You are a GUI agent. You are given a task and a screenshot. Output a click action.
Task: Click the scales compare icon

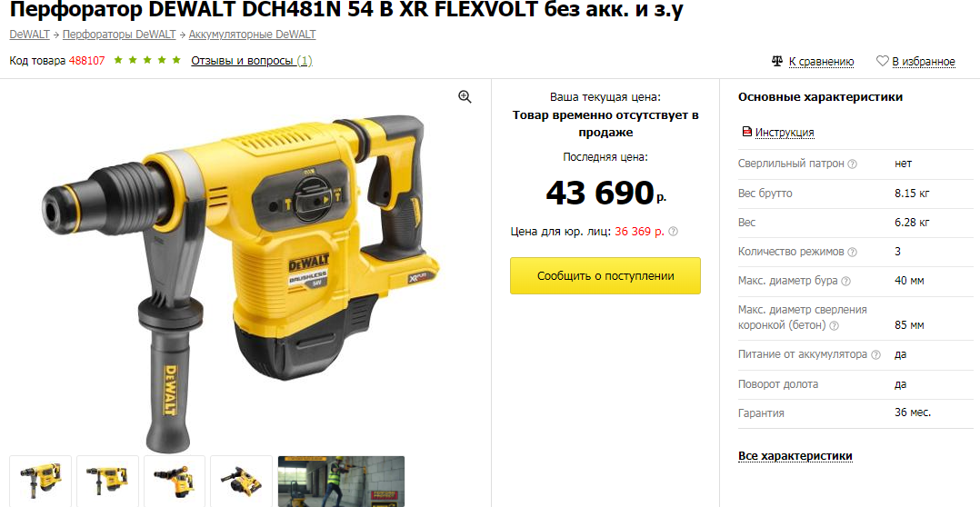click(777, 61)
